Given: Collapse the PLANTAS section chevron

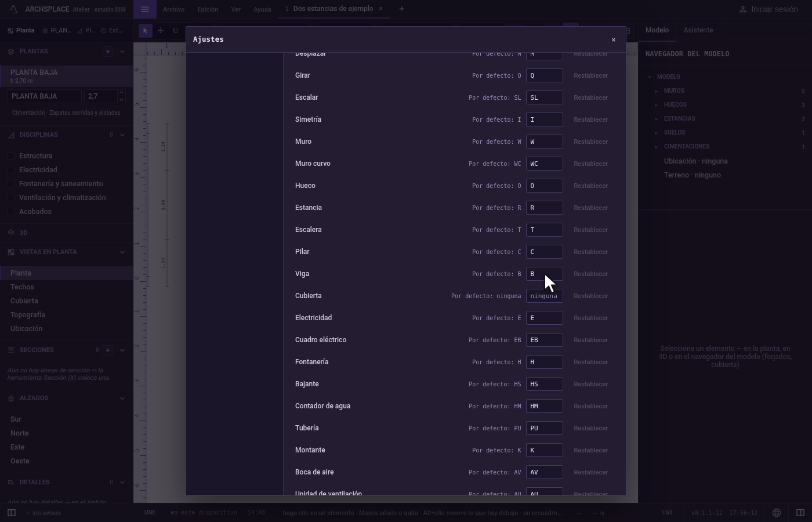Looking at the screenshot, I should click(x=122, y=51).
